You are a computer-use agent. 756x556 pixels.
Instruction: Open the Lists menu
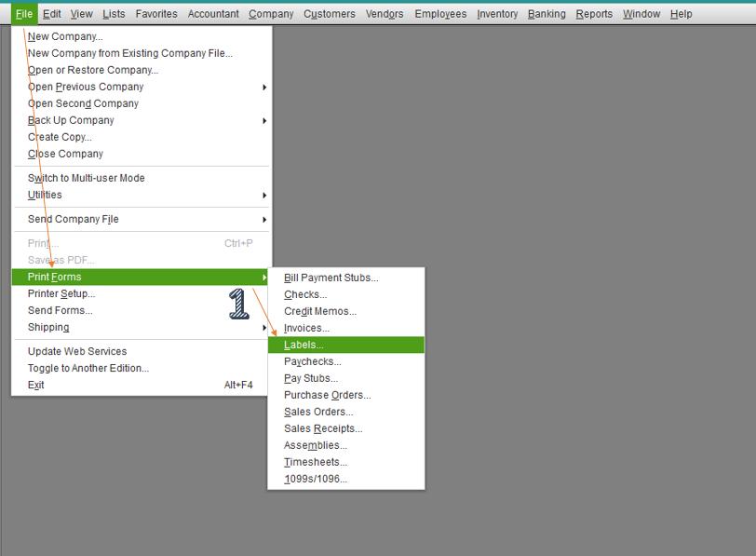tap(114, 14)
